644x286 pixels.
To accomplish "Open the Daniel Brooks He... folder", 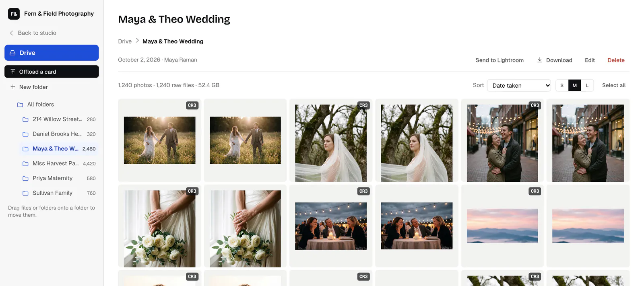I will tap(59, 134).
